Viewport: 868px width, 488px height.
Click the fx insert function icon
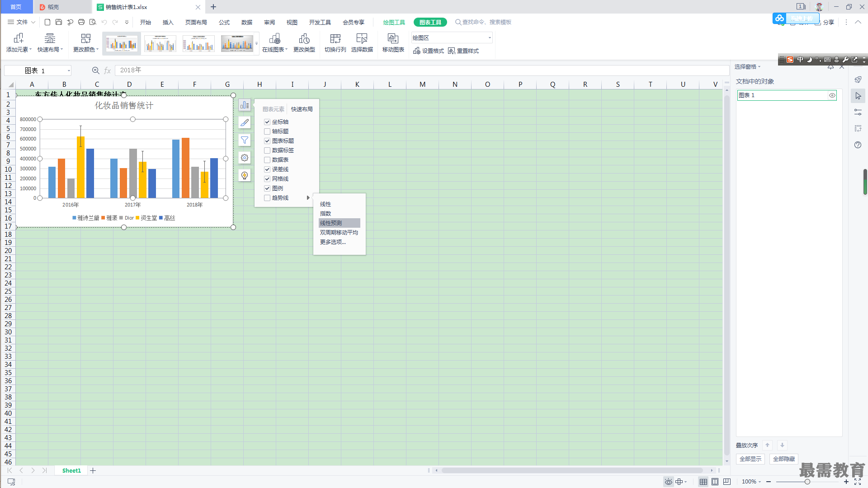point(108,70)
